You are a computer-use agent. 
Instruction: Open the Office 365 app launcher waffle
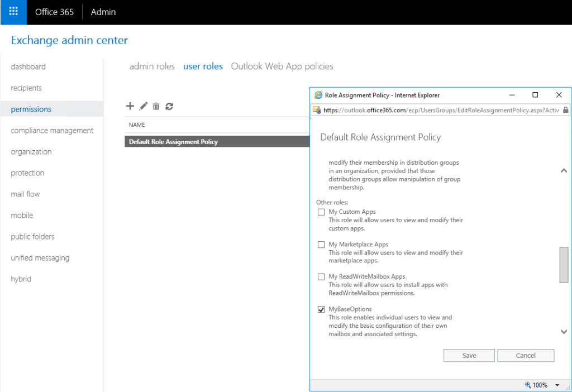tap(13, 12)
